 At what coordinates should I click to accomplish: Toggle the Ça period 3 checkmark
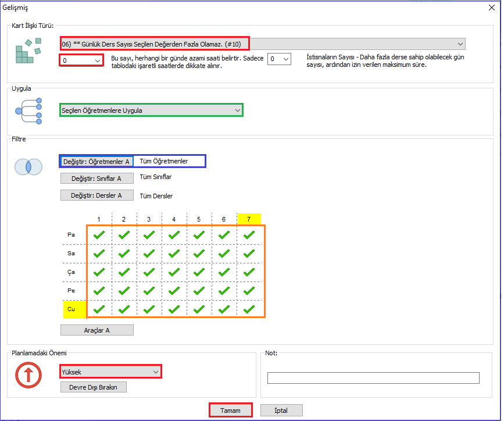[x=149, y=272]
